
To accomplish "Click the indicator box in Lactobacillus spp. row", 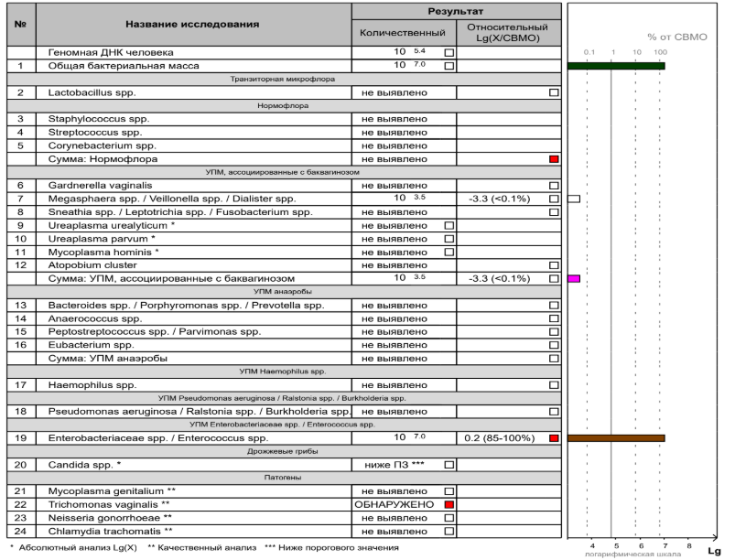I will pos(554,92).
